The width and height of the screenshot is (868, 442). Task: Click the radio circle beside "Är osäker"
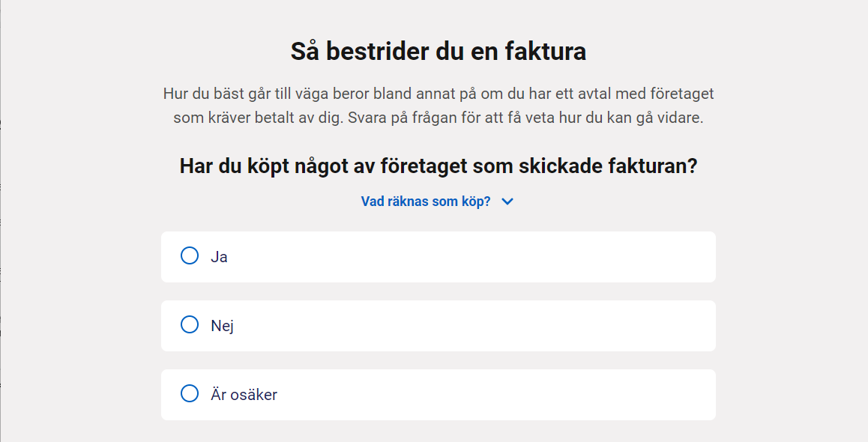pyautogui.click(x=189, y=395)
